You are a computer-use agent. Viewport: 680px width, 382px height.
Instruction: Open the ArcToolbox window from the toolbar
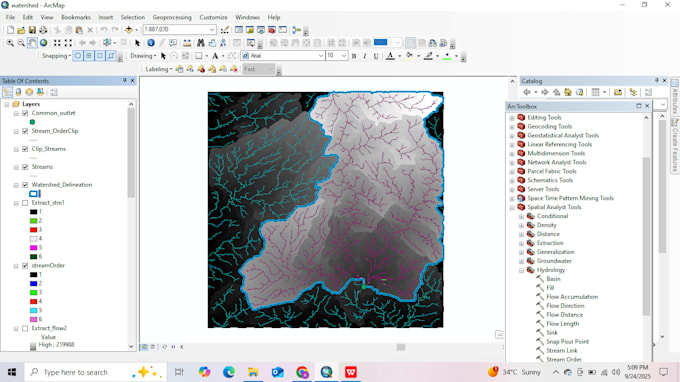pyautogui.click(x=271, y=30)
